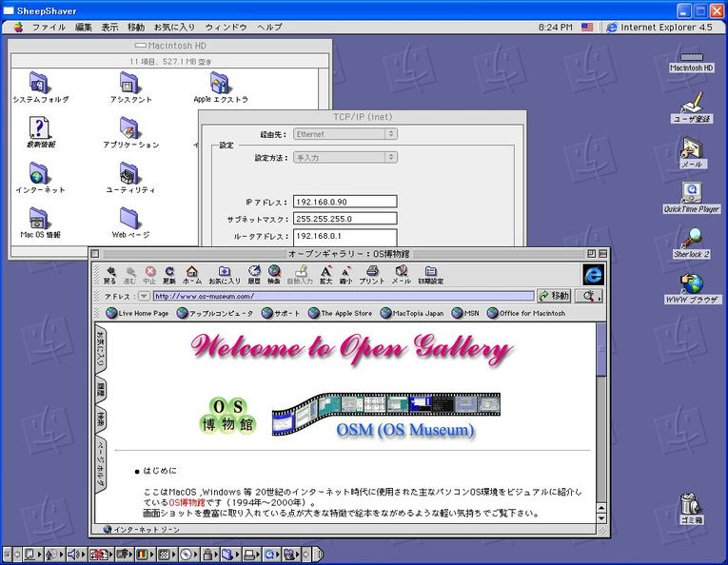Select WWW ブラウザ desktop icon
Image resolution: width=728 pixels, height=565 pixels.
click(691, 288)
